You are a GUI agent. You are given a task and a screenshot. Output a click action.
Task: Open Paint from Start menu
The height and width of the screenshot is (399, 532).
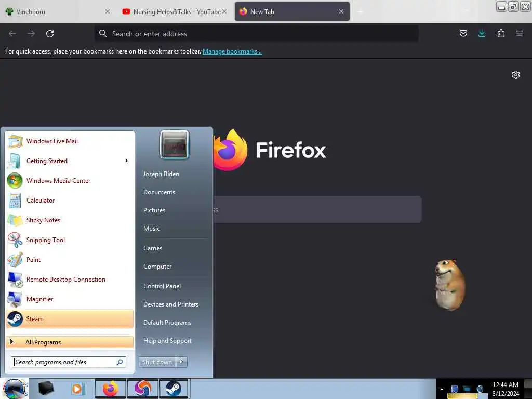[x=70, y=260]
